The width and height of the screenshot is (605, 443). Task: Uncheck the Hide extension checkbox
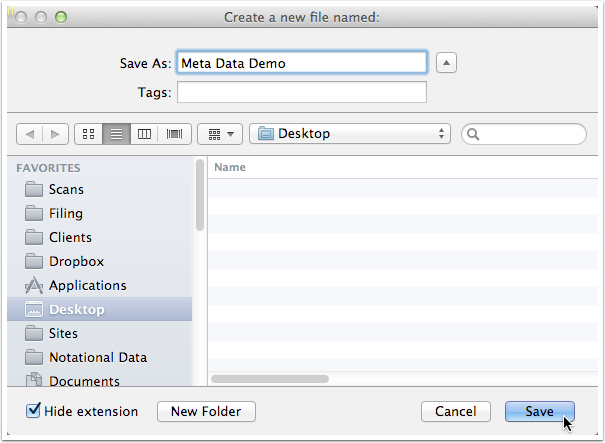[33, 411]
